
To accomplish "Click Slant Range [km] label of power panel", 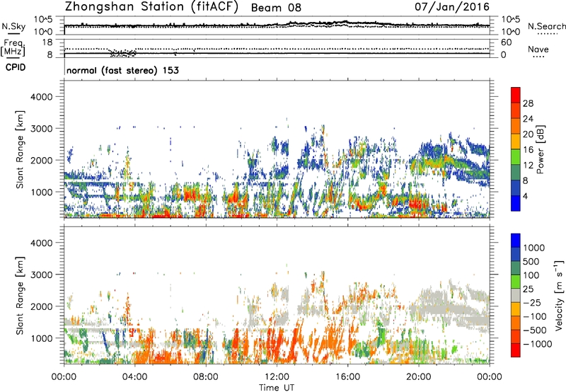I will [x=20, y=149].
